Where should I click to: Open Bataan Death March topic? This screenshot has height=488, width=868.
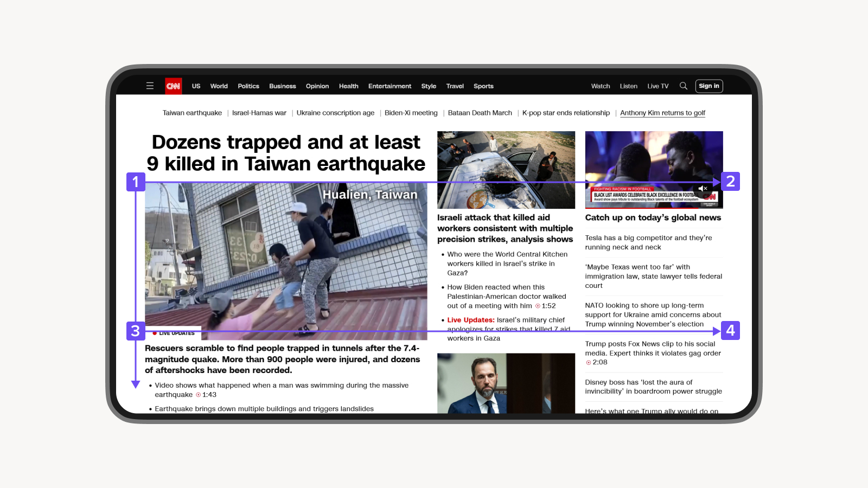pyautogui.click(x=480, y=113)
